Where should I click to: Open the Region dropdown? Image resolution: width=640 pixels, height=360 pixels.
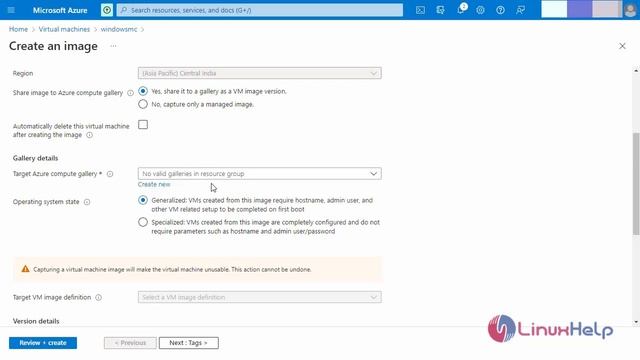coord(260,73)
